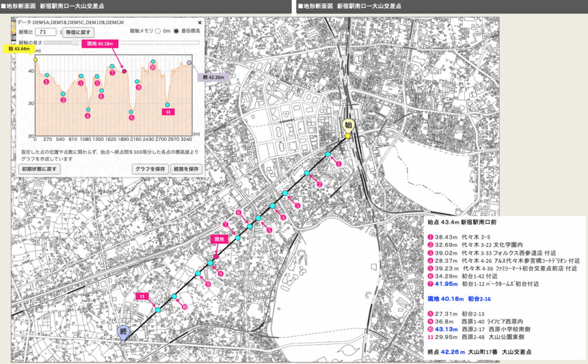The width and height of the screenshot is (588, 364).
Task: Pick cyan point 5 on the elevation graph
Action: tap(97, 76)
